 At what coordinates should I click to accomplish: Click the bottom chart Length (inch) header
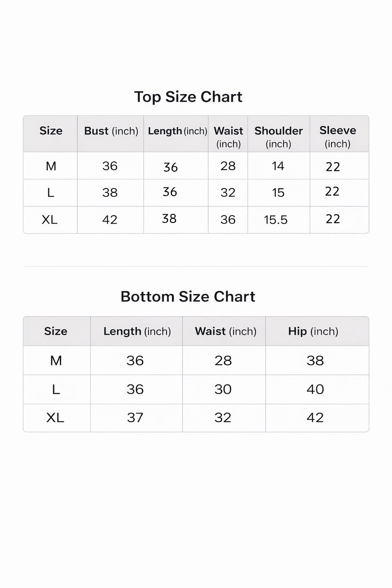point(137,331)
